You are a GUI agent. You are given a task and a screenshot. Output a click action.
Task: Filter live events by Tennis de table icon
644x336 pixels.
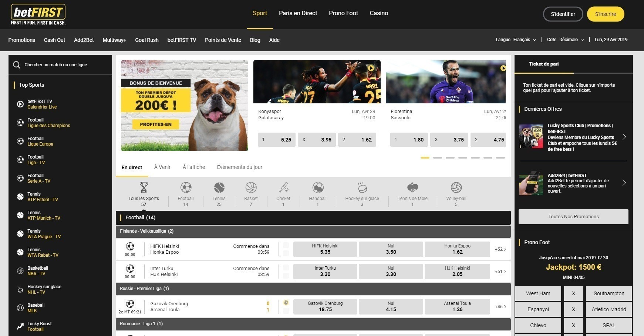[x=412, y=187]
